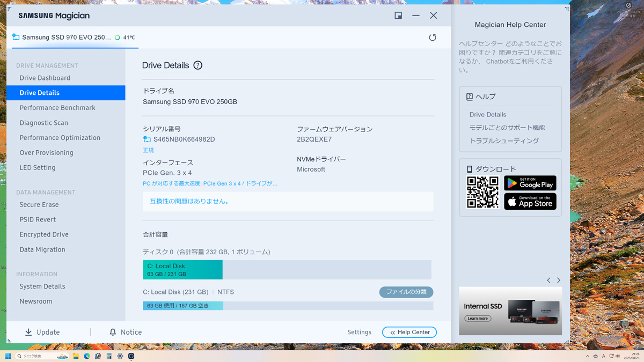Open the App Store badge
Viewport: 644px width, 362px height.
pyautogui.click(x=530, y=202)
